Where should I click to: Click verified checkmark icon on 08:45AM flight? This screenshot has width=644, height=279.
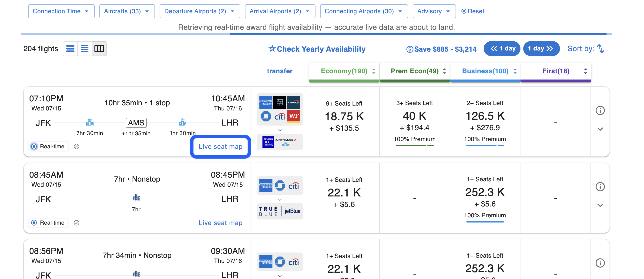[77, 223]
